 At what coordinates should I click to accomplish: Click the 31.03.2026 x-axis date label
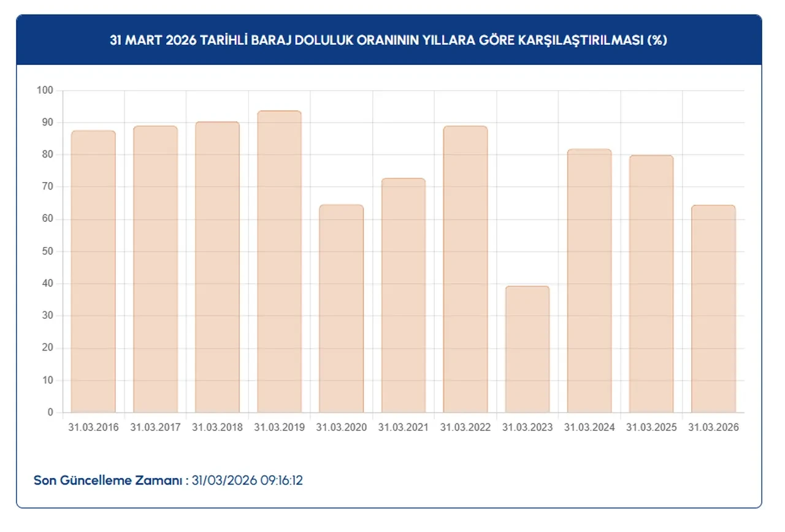[x=713, y=427]
